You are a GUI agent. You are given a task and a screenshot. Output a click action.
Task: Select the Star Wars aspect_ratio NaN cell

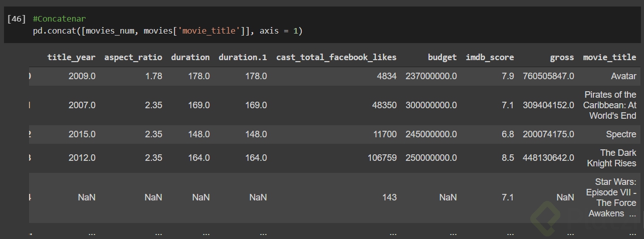click(x=153, y=197)
